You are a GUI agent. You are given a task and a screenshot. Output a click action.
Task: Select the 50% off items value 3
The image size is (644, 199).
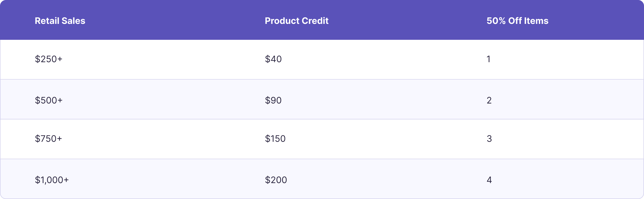(x=489, y=139)
